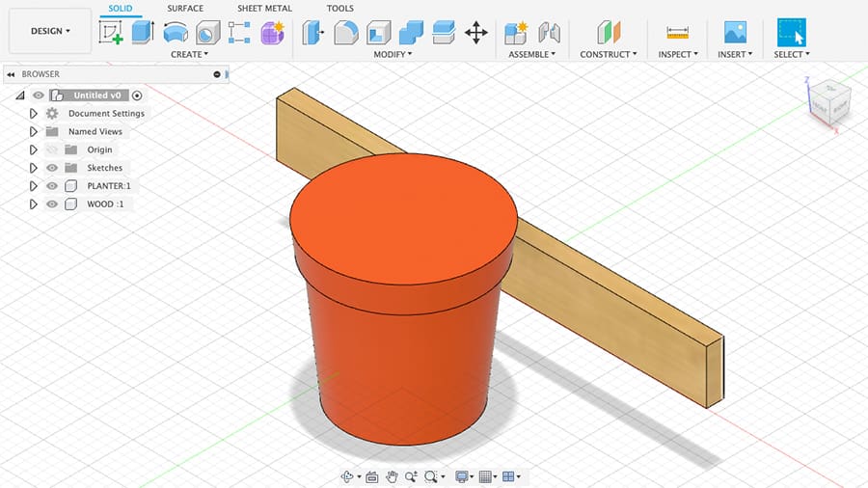
Task: Open the Viewports layout icon
Action: coord(508,476)
